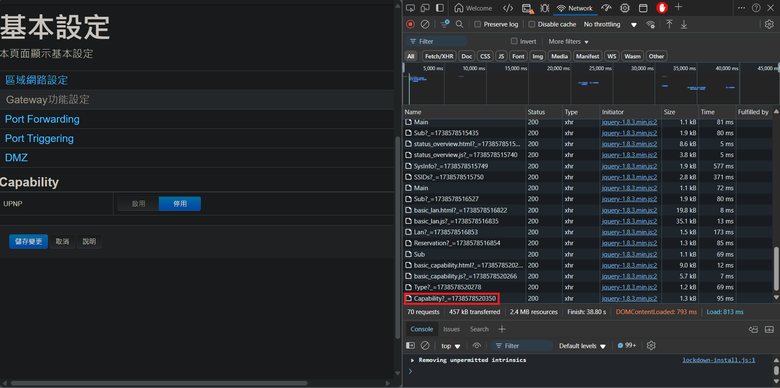Toggle the network filter funnel icon

(445, 24)
